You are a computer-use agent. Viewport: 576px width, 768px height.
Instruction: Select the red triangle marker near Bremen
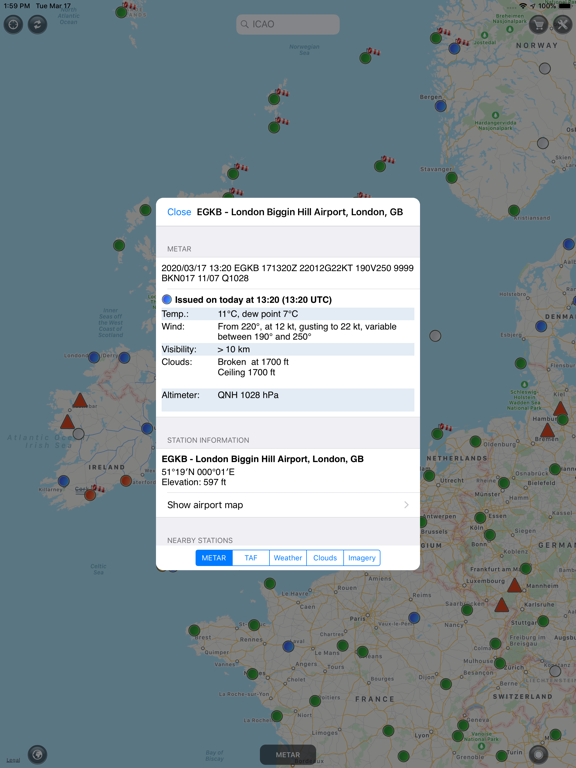click(x=547, y=431)
